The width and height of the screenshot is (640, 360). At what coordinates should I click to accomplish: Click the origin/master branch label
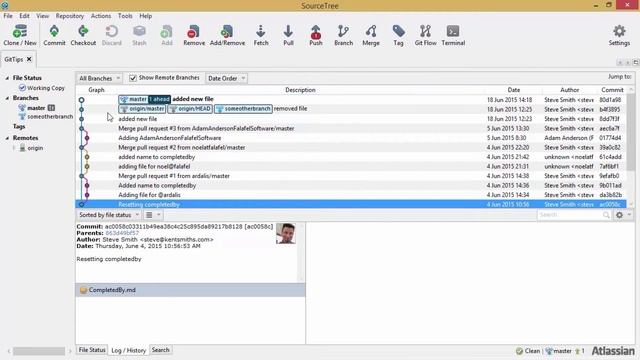(x=142, y=109)
